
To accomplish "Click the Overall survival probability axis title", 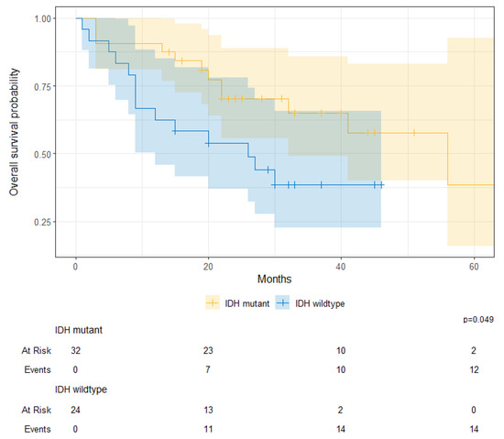I will coord(14,132).
